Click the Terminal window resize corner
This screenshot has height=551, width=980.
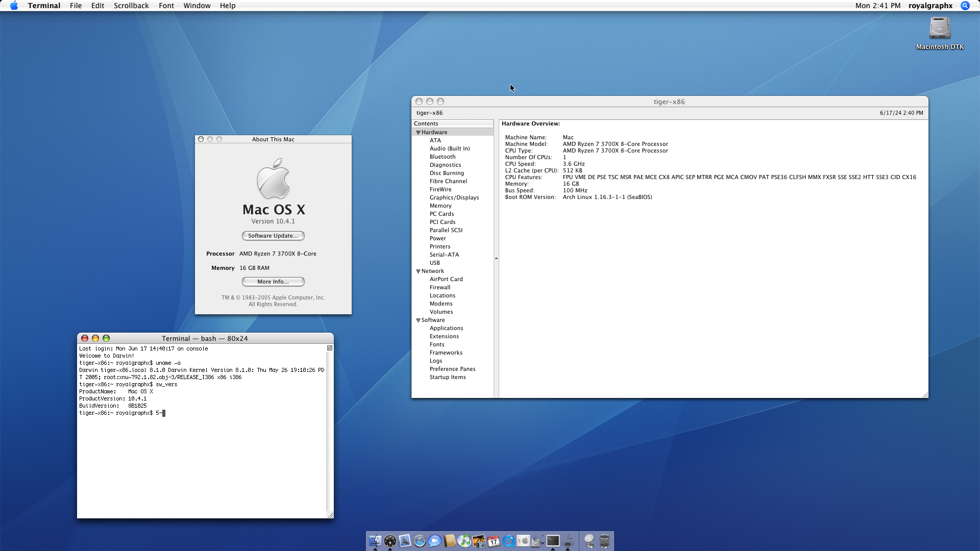pos(330,515)
